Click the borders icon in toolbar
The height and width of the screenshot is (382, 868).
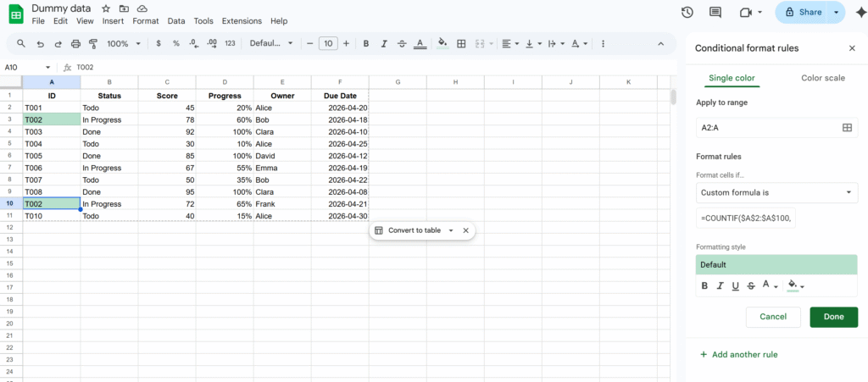461,43
